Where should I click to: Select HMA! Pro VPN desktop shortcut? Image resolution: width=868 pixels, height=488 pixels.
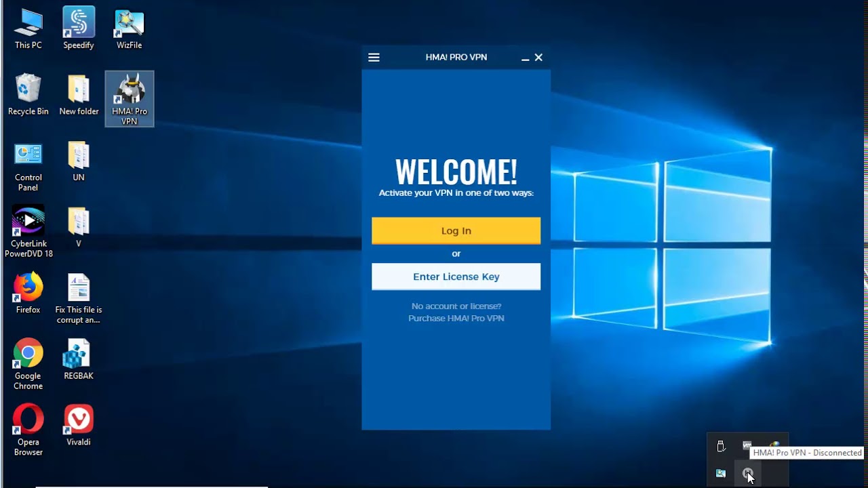point(129,99)
